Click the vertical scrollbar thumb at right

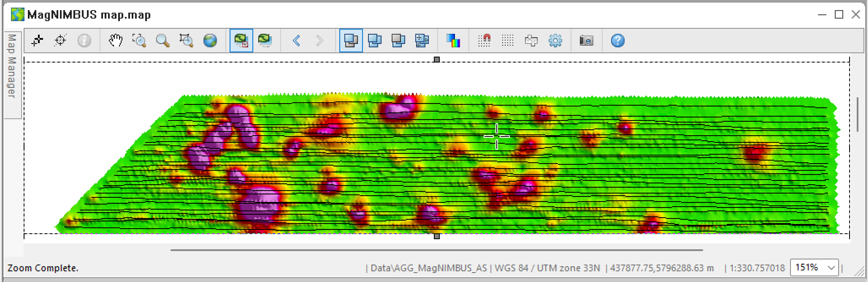click(x=858, y=115)
